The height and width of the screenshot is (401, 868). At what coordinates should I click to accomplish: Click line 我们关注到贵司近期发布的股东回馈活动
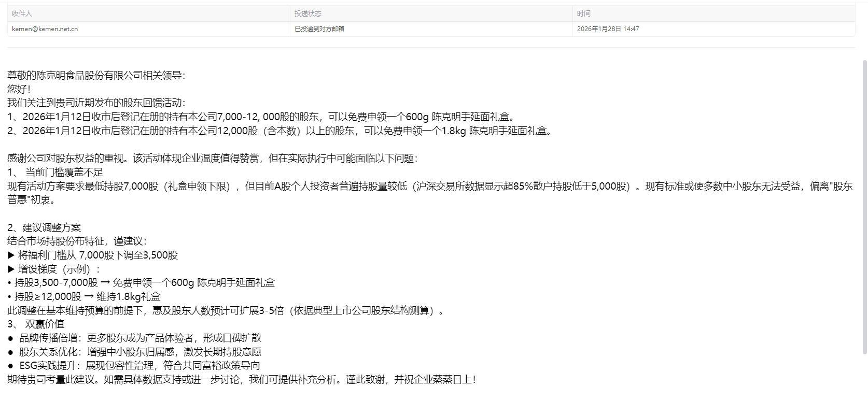click(x=96, y=103)
